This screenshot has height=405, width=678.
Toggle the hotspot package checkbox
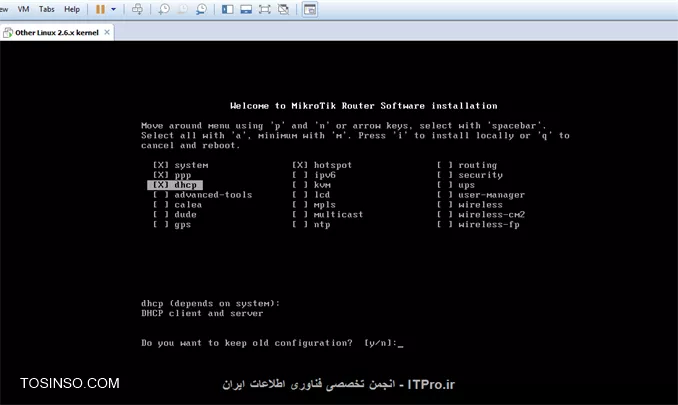pos(300,165)
